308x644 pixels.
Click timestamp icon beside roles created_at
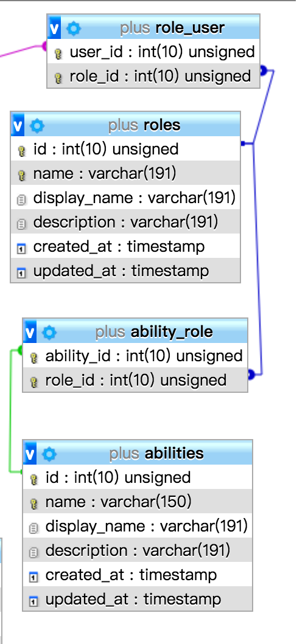(x=21, y=248)
